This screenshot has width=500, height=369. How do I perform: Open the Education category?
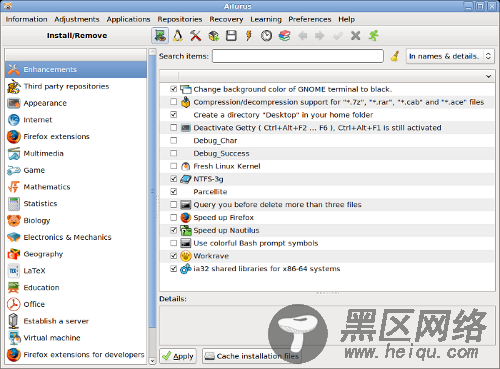click(x=76, y=287)
